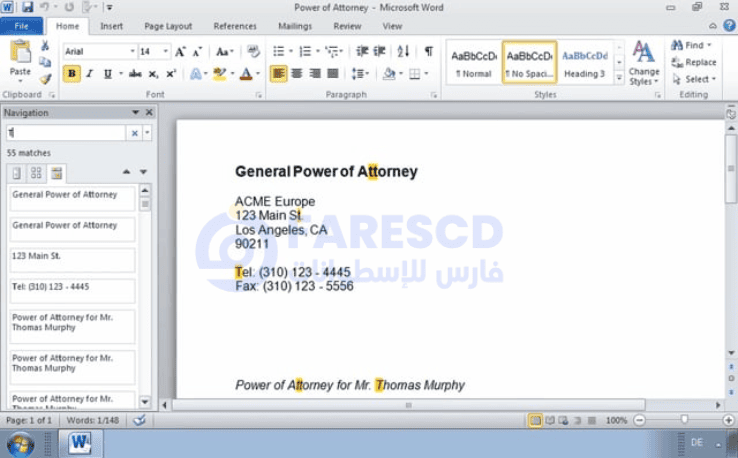738x458 pixels.
Task: Click the Paste clipboard icon
Action: [20, 52]
